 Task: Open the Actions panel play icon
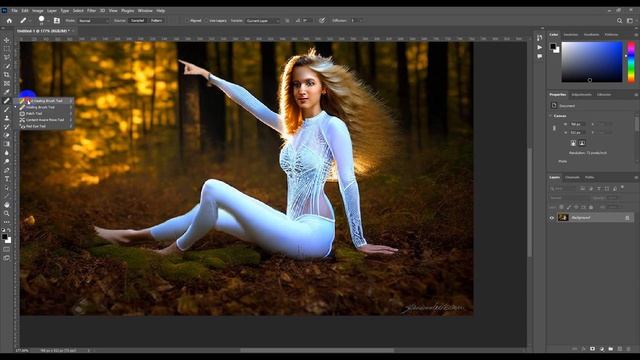540,47
